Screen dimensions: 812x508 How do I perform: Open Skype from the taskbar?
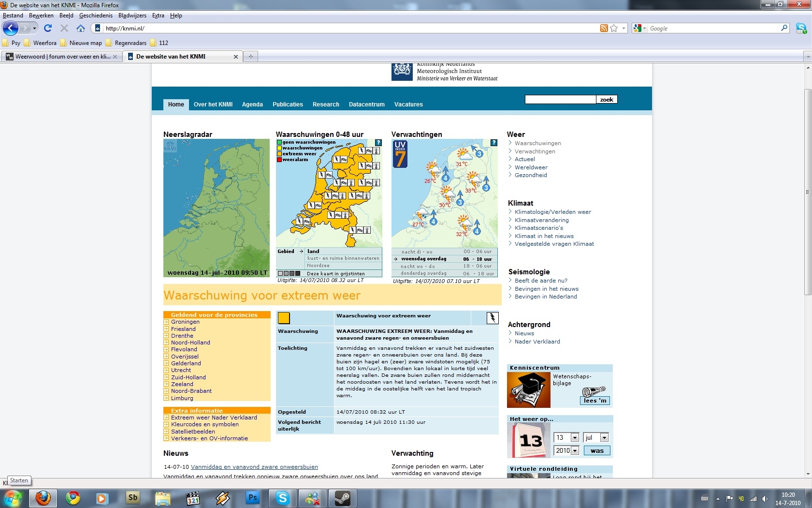[x=283, y=497]
